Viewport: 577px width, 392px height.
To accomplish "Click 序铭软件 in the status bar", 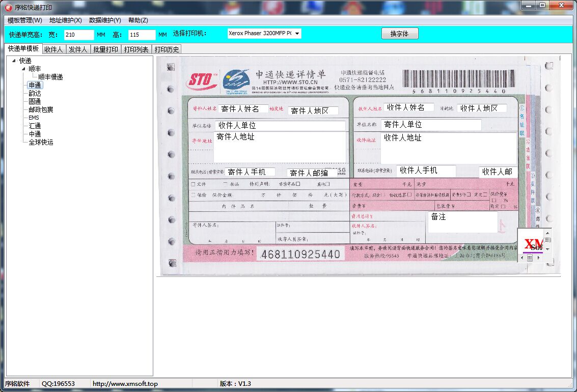I will coord(17,383).
